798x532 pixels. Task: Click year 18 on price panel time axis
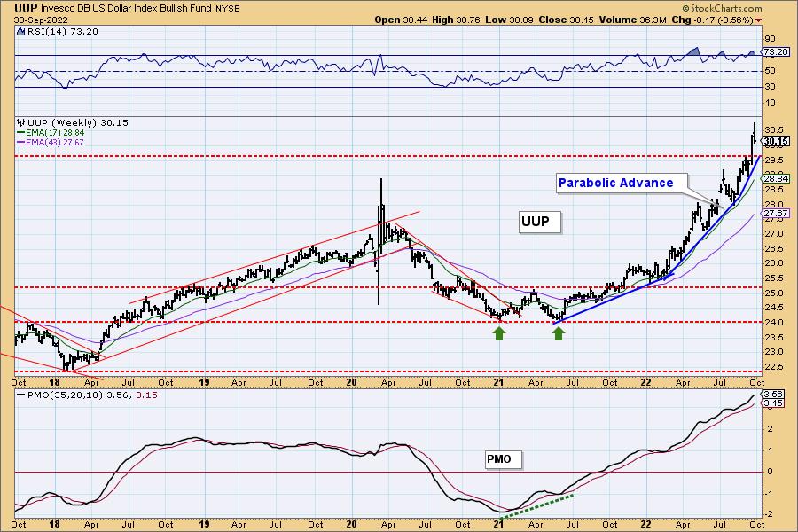(x=54, y=382)
